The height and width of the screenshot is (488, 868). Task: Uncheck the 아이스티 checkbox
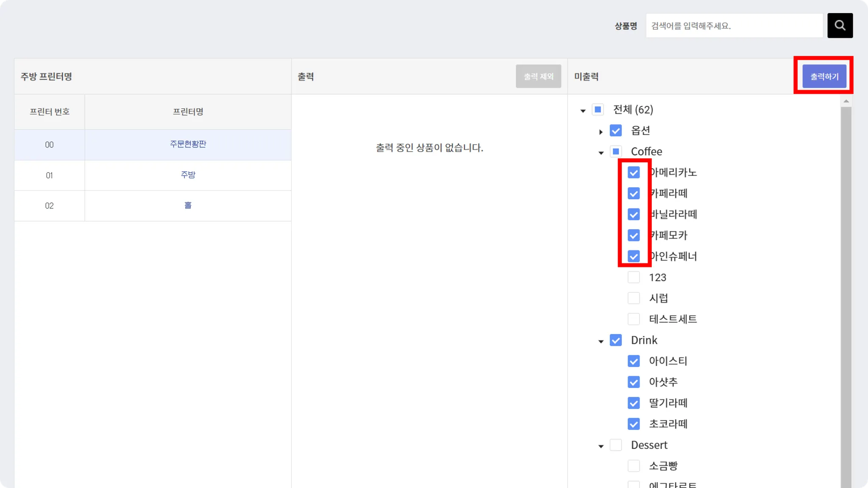[x=634, y=361]
